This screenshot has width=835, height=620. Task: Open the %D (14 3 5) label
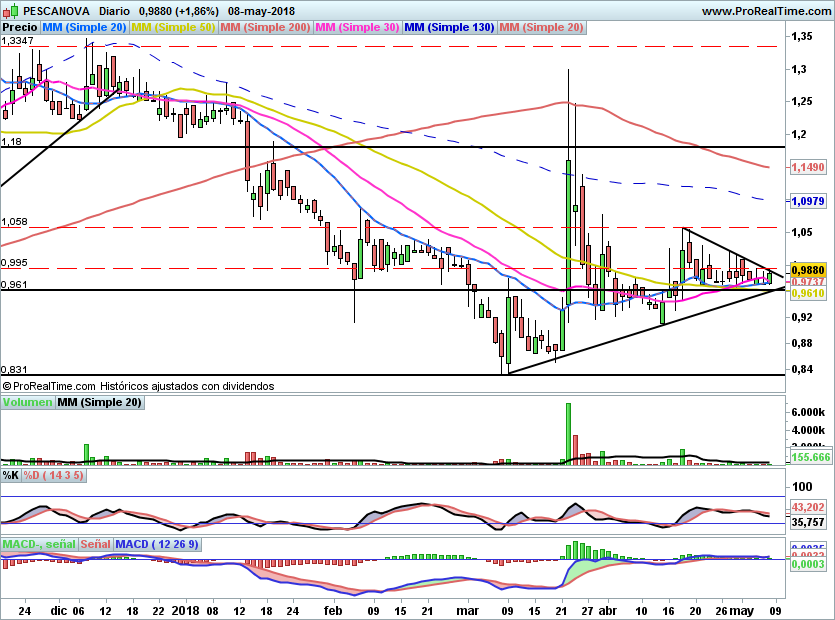53,475
